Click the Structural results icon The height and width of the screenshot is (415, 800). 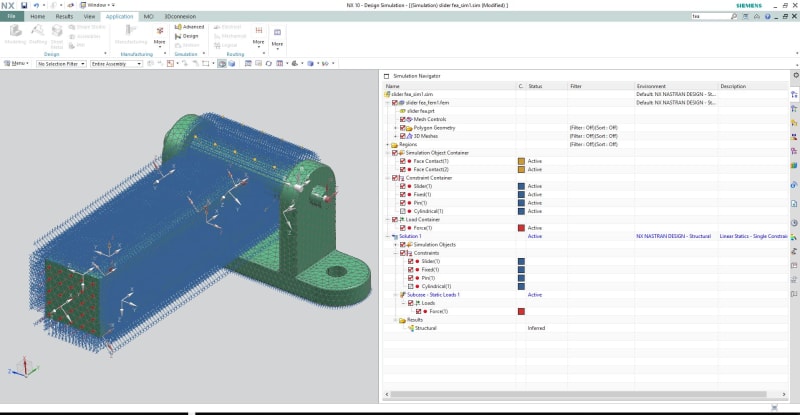411,328
